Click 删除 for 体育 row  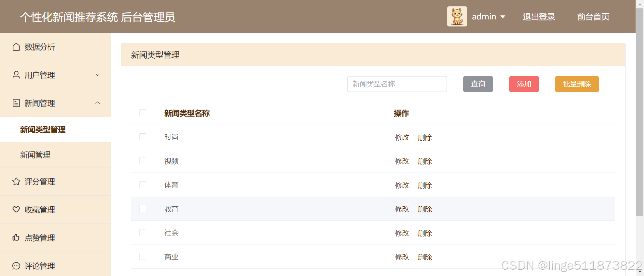click(425, 185)
